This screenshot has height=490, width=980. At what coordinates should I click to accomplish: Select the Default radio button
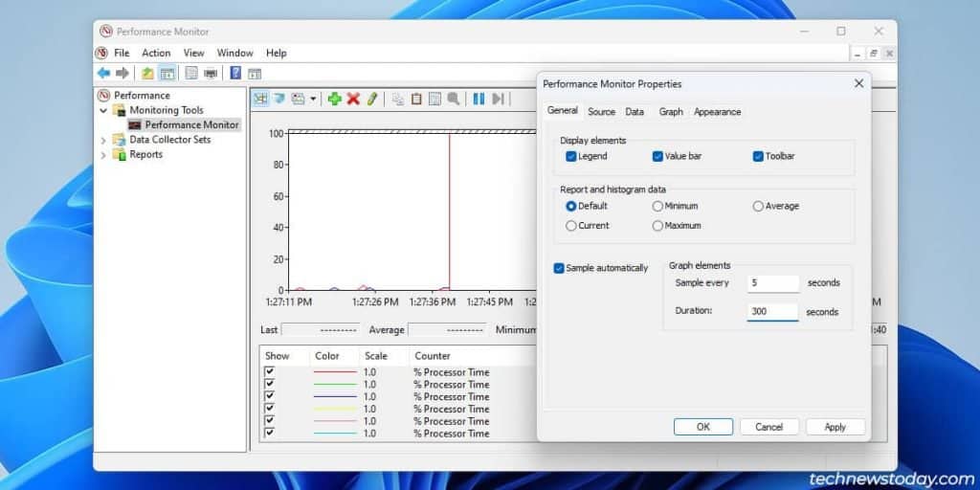pyautogui.click(x=570, y=206)
